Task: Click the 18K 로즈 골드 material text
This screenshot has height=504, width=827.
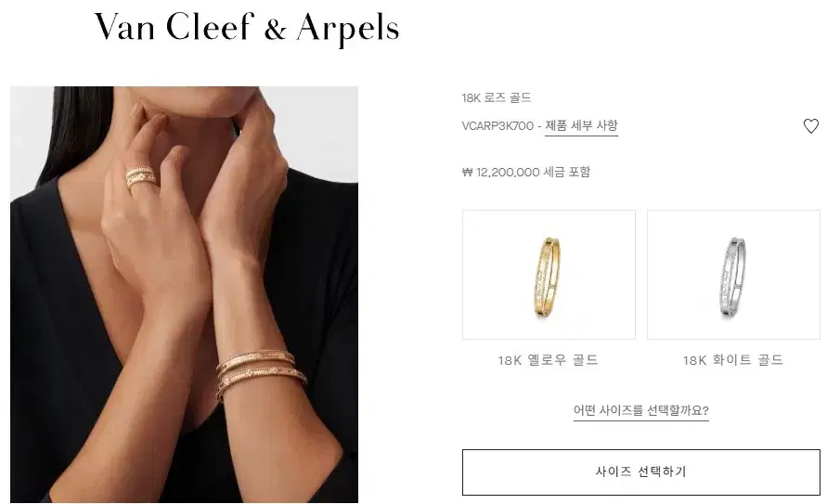Action: point(497,98)
